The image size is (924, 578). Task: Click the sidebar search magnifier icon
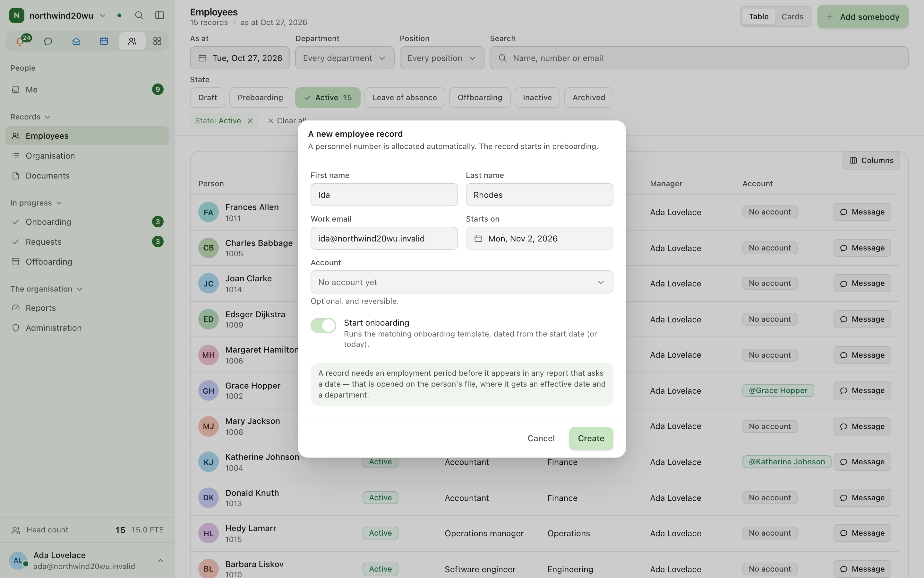(x=139, y=15)
